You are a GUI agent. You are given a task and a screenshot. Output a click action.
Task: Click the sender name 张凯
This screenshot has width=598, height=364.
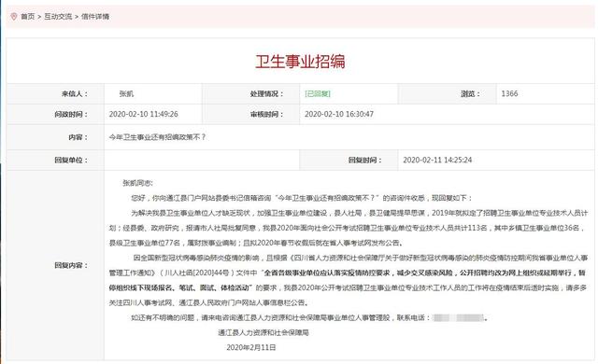[126, 93]
